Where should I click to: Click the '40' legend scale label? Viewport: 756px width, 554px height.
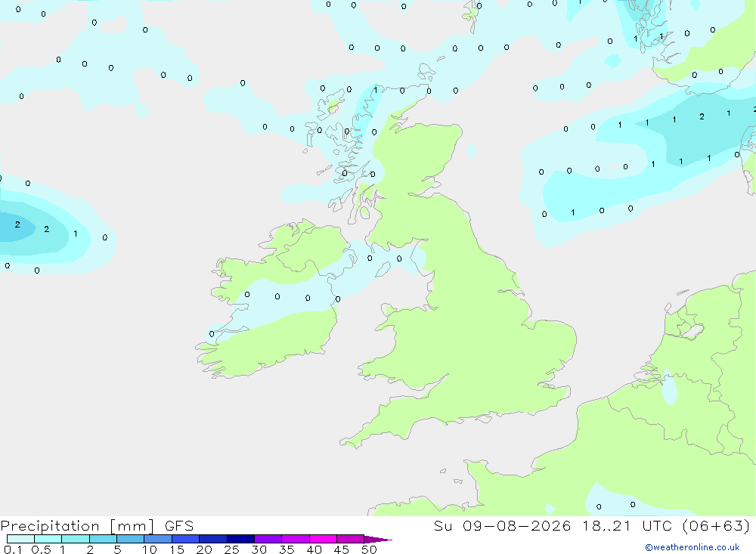314,549
